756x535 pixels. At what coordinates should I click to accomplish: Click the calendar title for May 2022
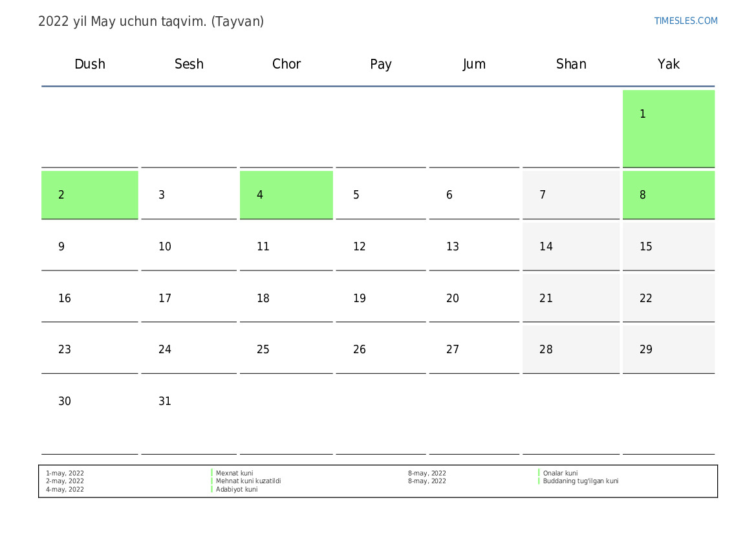pyautogui.click(x=151, y=22)
